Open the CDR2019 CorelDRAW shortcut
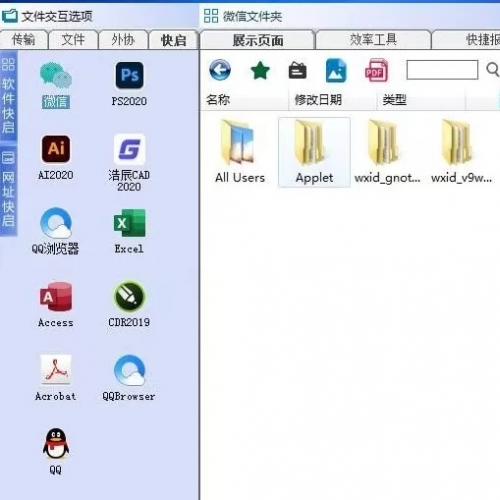 click(129, 304)
